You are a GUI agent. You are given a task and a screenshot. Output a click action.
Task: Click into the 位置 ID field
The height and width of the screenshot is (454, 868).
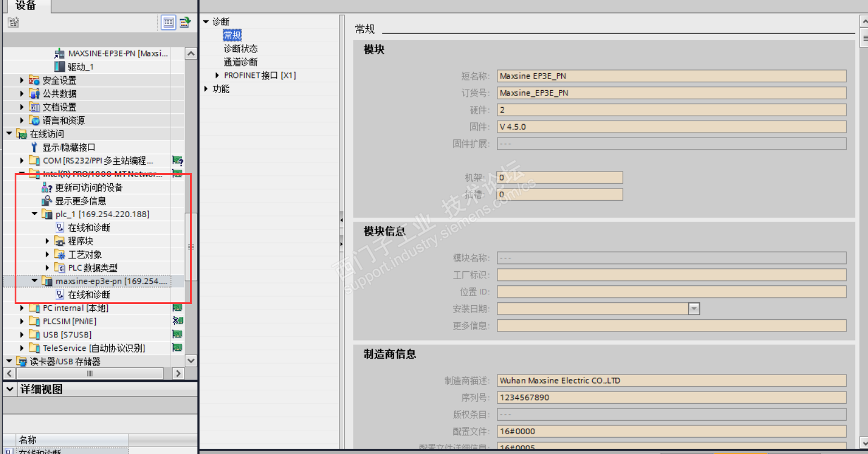[672, 292]
